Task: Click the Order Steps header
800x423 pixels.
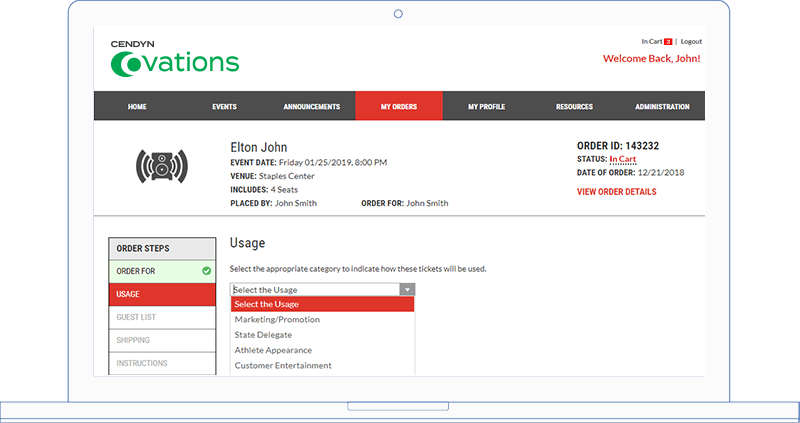Action: coord(162,248)
